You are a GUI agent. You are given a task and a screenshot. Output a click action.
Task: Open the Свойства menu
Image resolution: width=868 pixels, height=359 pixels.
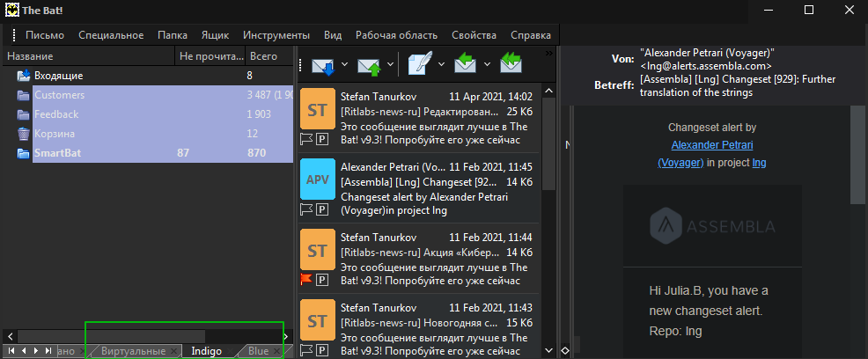(474, 35)
